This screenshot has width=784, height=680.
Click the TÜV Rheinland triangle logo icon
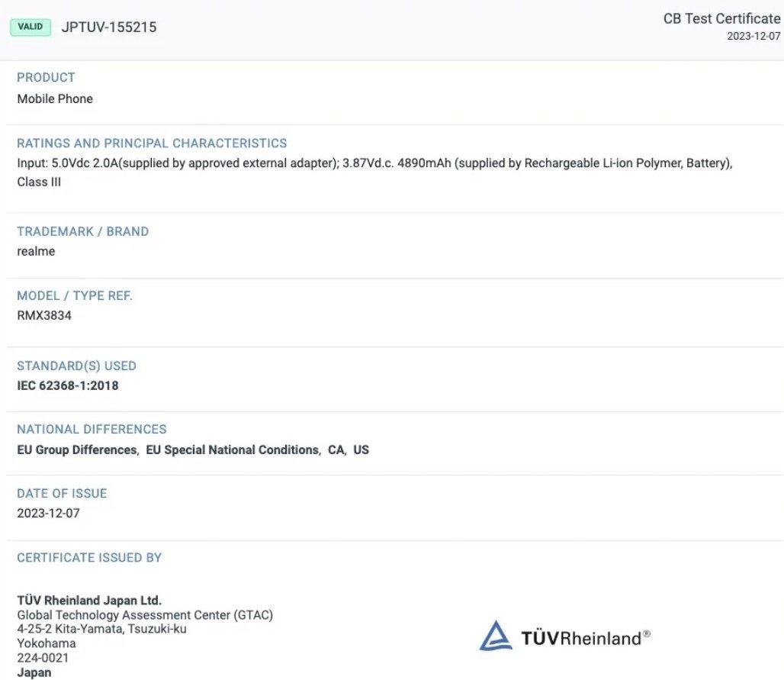tap(496, 636)
